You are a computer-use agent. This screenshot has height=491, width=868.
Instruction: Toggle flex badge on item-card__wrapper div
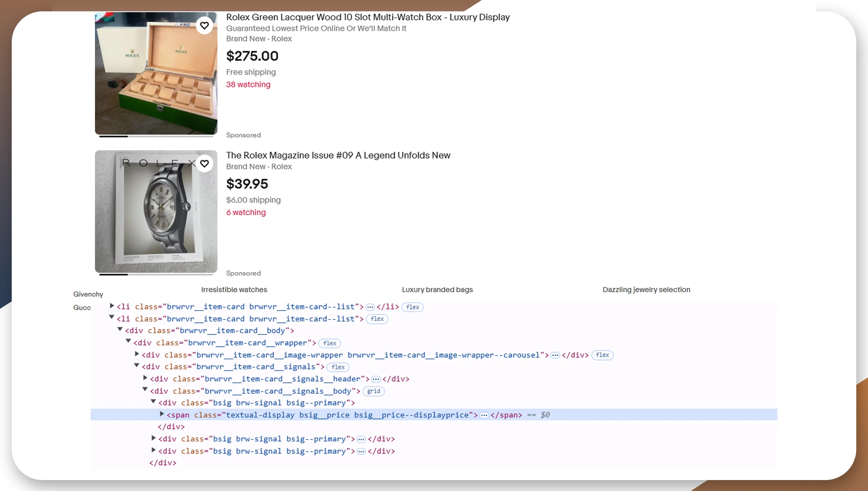coord(330,343)
